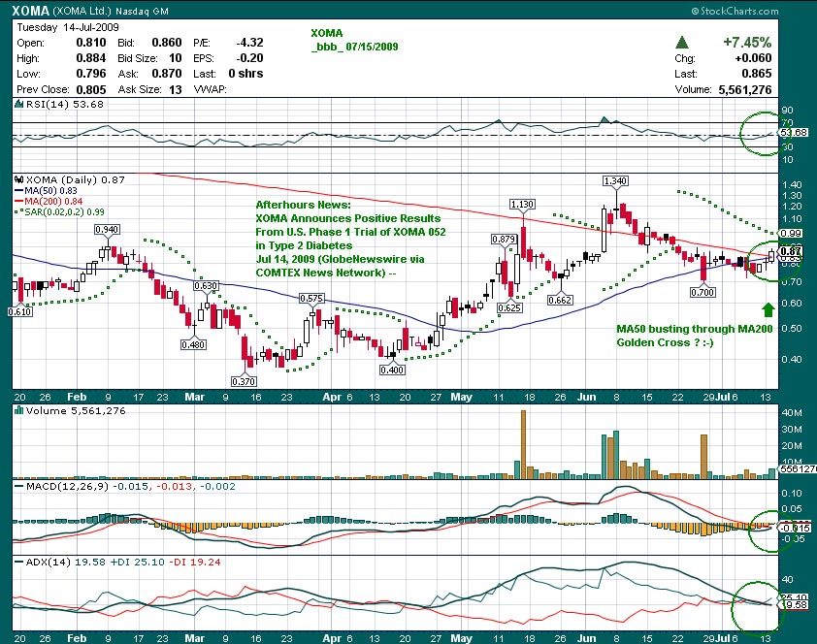Click the 0.630 price label
817x644 pixels.
coord(206,285)
